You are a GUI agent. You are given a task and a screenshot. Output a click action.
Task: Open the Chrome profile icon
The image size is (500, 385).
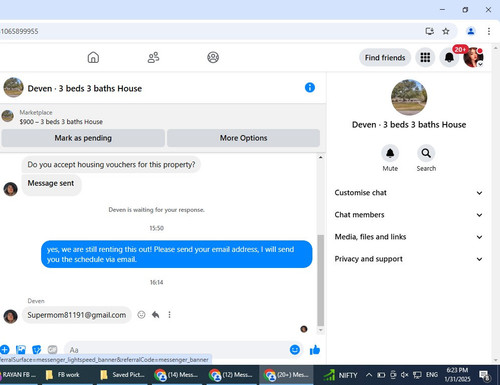471,31
